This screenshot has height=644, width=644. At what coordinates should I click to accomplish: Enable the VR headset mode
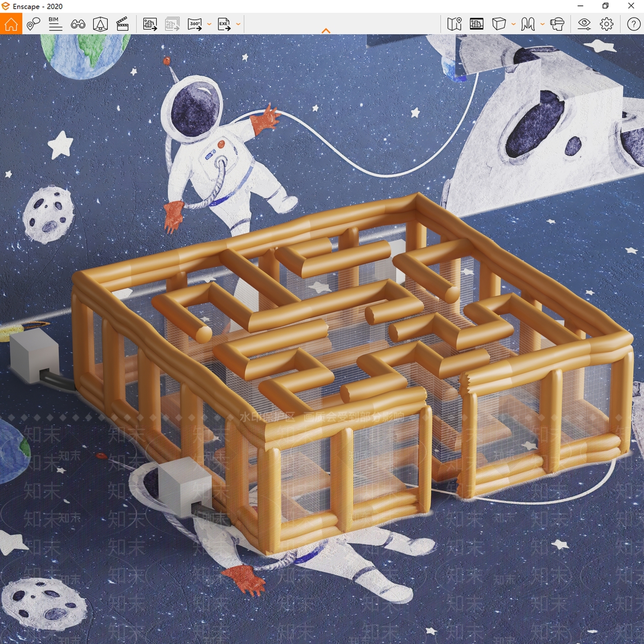(x=557, y=24)
